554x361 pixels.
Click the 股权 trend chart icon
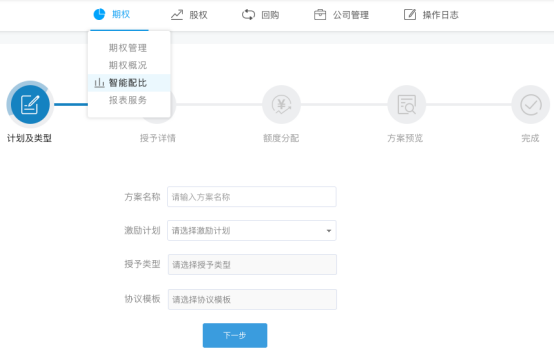coord(177,15)
